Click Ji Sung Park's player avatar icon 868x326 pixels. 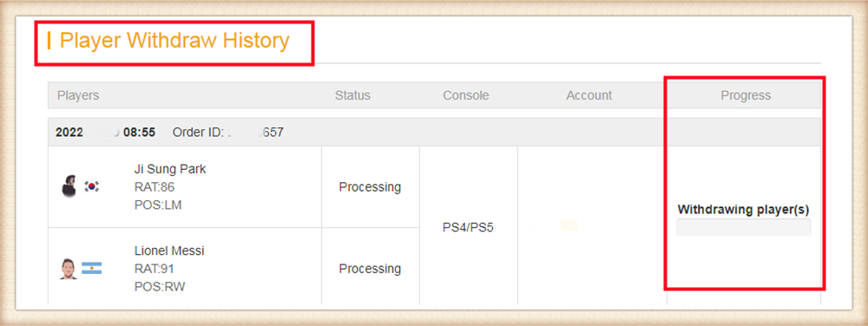point(69,186)
